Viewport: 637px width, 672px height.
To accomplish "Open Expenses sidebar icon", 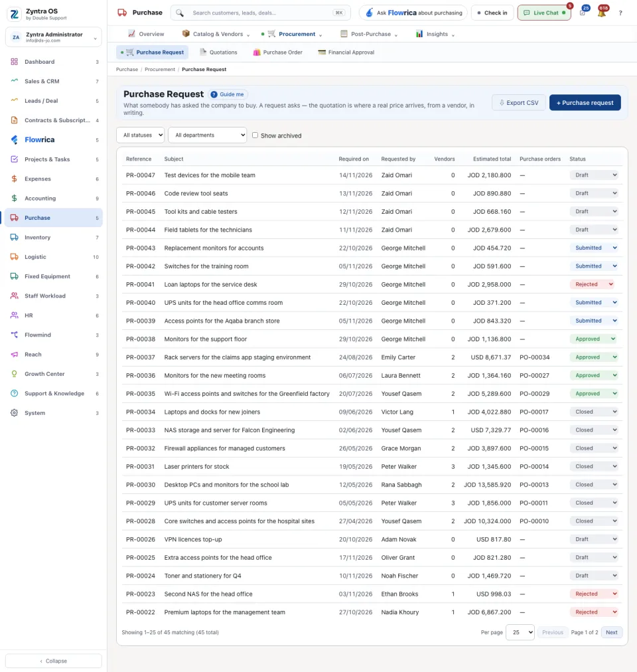I will 14,179.
